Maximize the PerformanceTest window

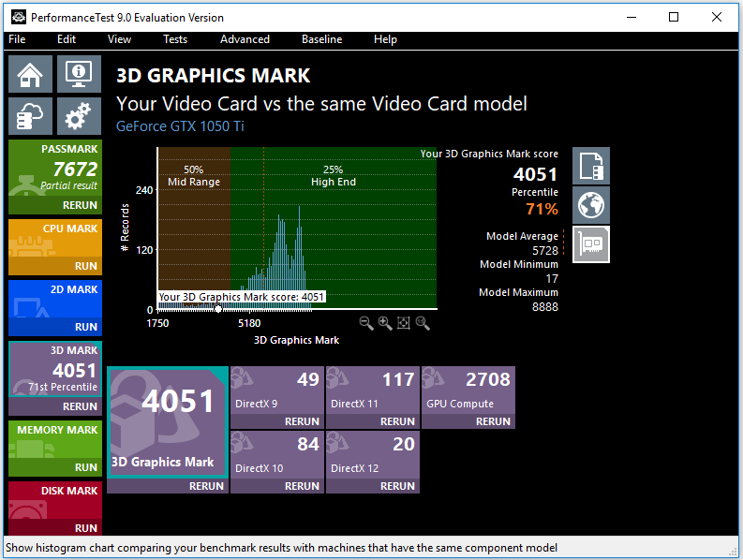point(674,18)
